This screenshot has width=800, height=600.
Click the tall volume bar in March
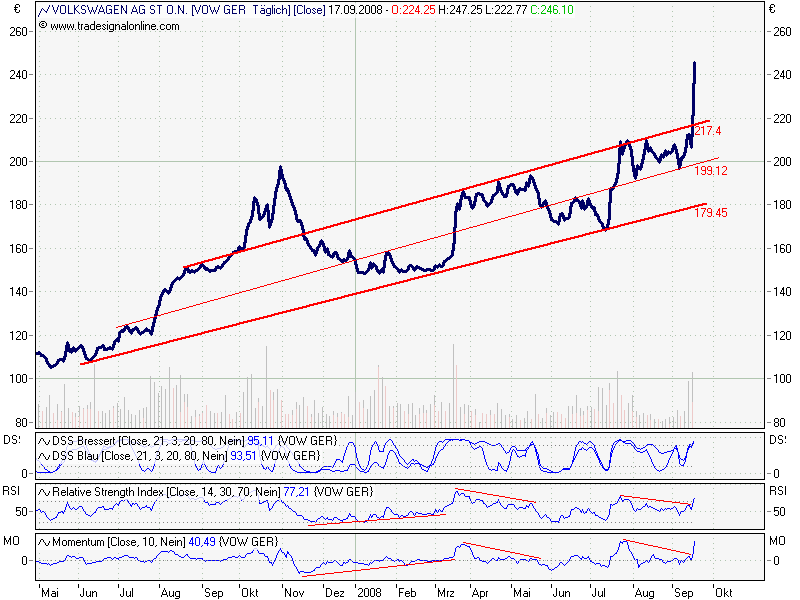click(x=454, y=386)
